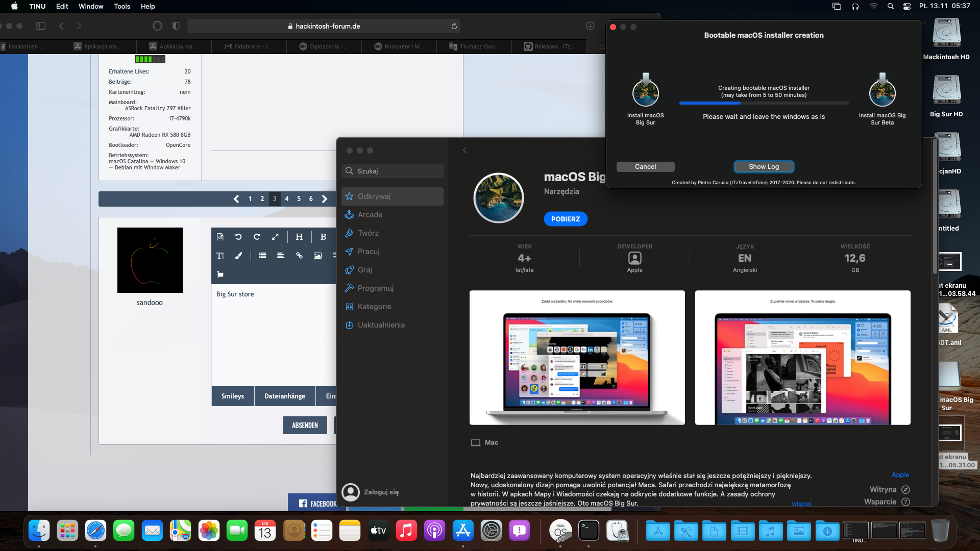Toggle bold formatting in editor
The width and height of the screenshot is (980, 551).
click(x=323, y=237)
